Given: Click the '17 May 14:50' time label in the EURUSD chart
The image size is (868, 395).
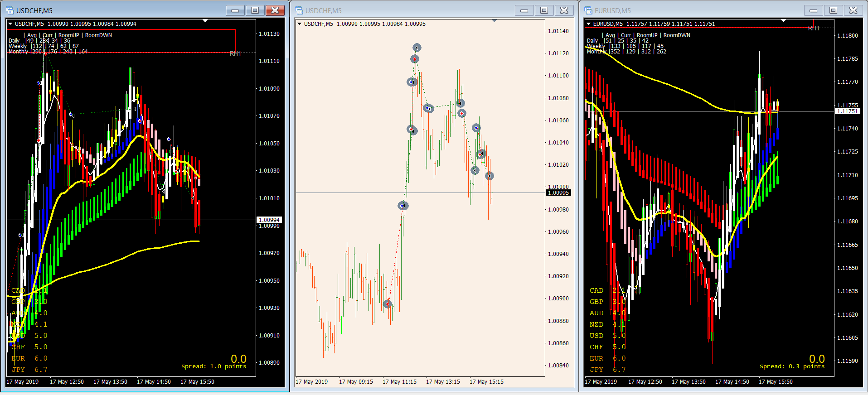Looking at the screenshot, I should click(732, 382).
